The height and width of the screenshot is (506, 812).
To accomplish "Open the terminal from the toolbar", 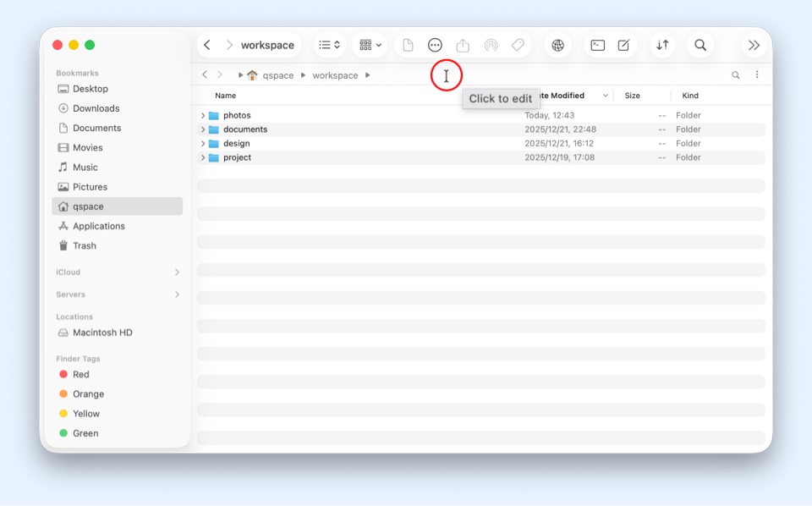I will tap(597, 46).
